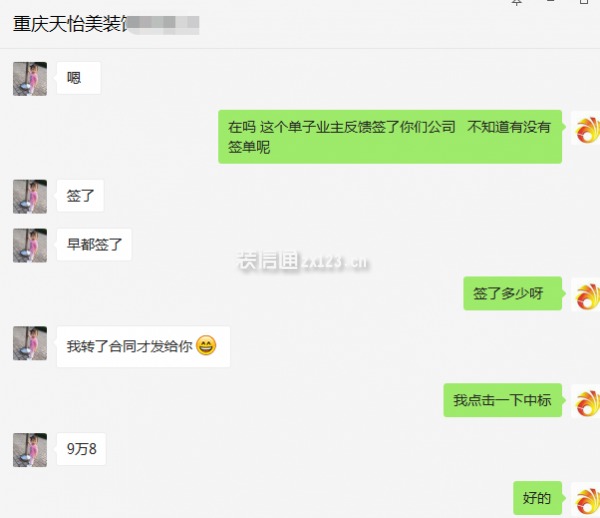The image size is (600, 518).
Task: Click flame logo avatar next to 我点击一下中标
Action: (585, 401)
